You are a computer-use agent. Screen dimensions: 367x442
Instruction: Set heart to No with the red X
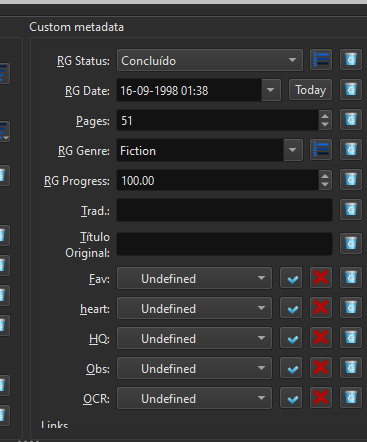pyautogui.click(x=321, y=308)
